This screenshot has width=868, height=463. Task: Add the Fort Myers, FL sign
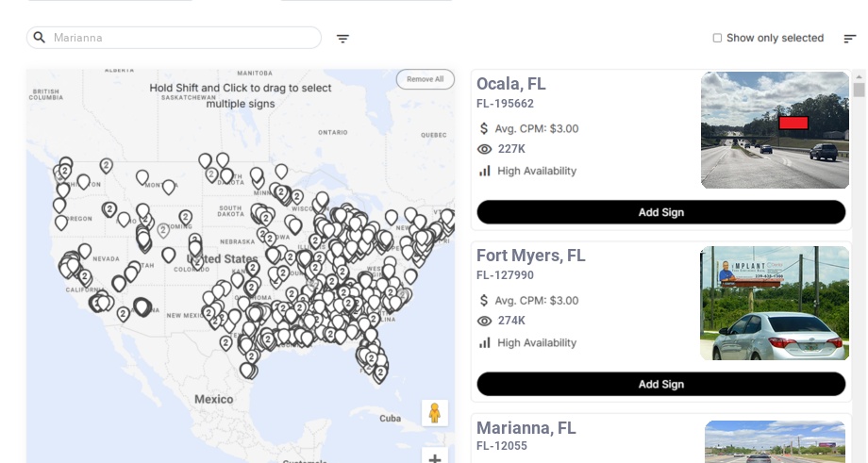[x=660, y=384]
